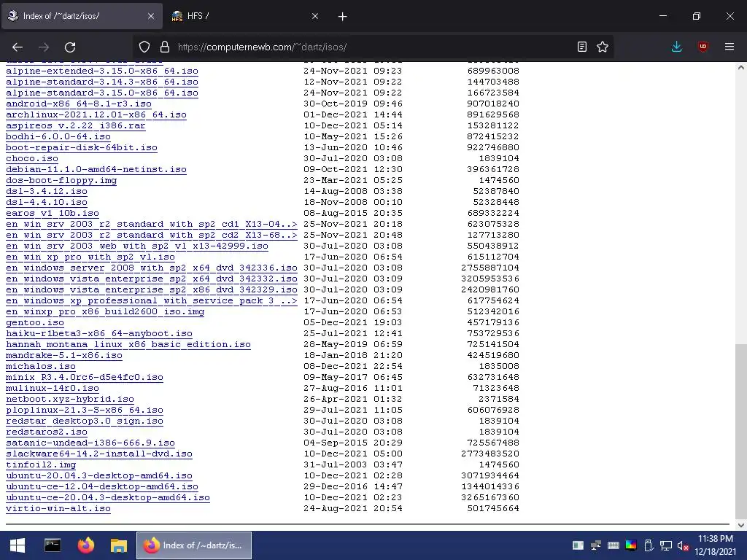
Task: Click the minix_R3.4.0rc6-d5e4fc0.iso link
Action: pos(85,378)
